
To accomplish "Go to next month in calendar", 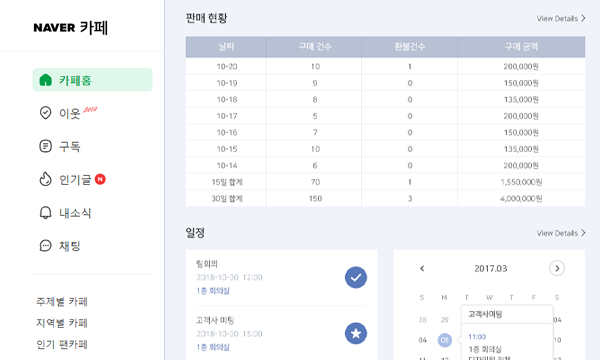I will pyautogui.click(x=557, y=269).
